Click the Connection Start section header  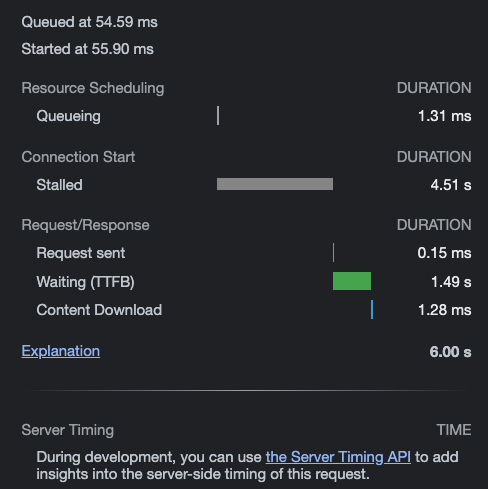(78, 157)
